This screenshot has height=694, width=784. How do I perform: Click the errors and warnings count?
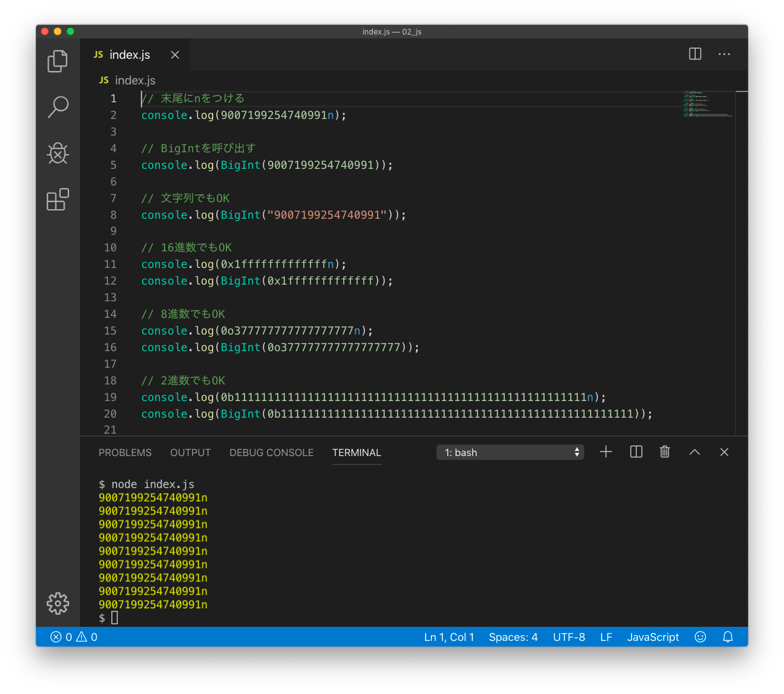[74, 637]
